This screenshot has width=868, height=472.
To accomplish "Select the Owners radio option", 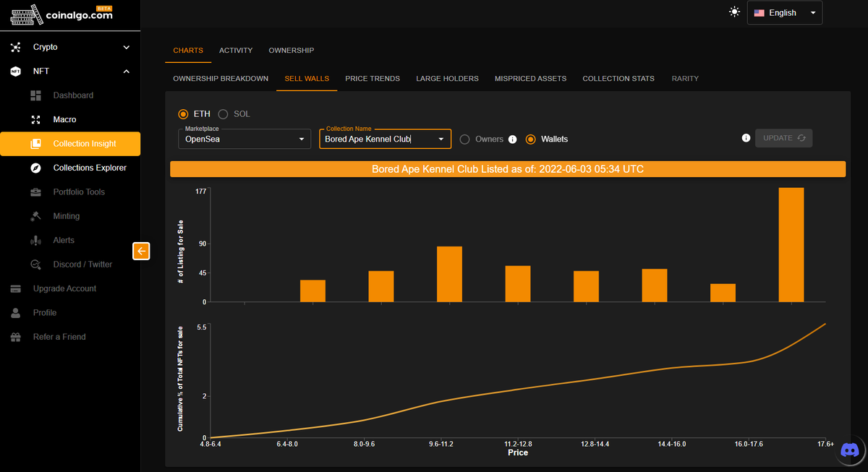I will [465, 139].
